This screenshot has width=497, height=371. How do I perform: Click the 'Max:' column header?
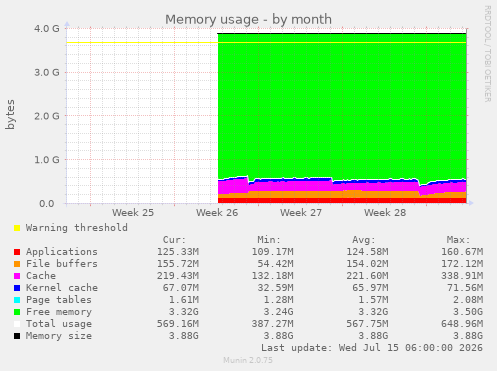(458, 240)
